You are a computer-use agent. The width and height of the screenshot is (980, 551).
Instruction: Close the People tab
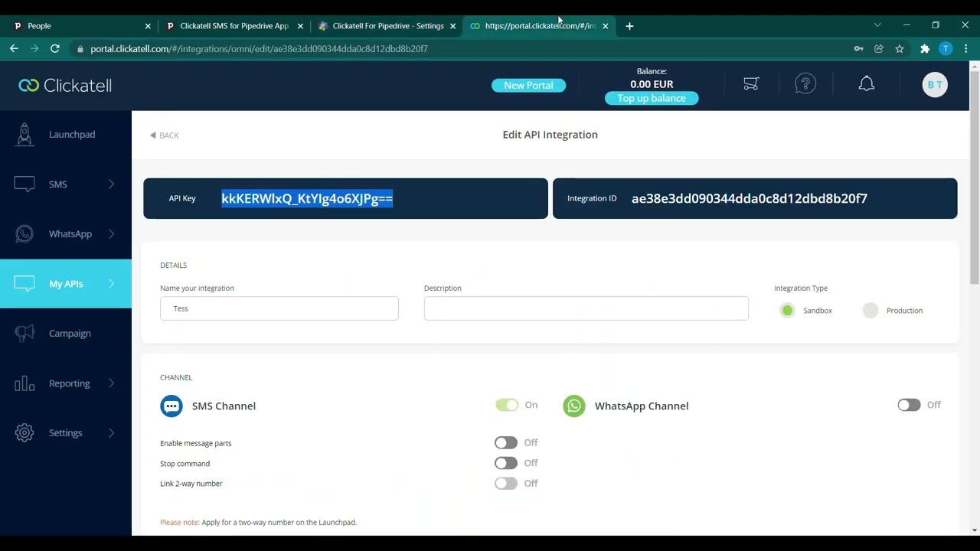148,26
